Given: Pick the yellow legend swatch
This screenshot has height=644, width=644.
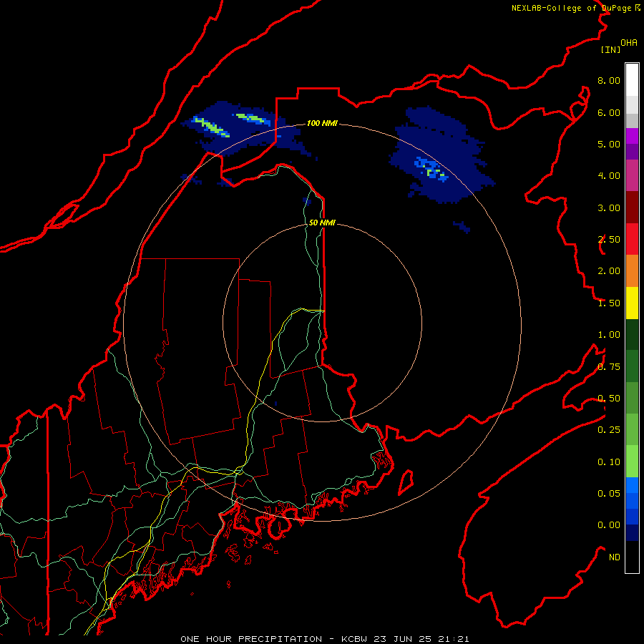Looking at the screenshot, I should [632, 303].
